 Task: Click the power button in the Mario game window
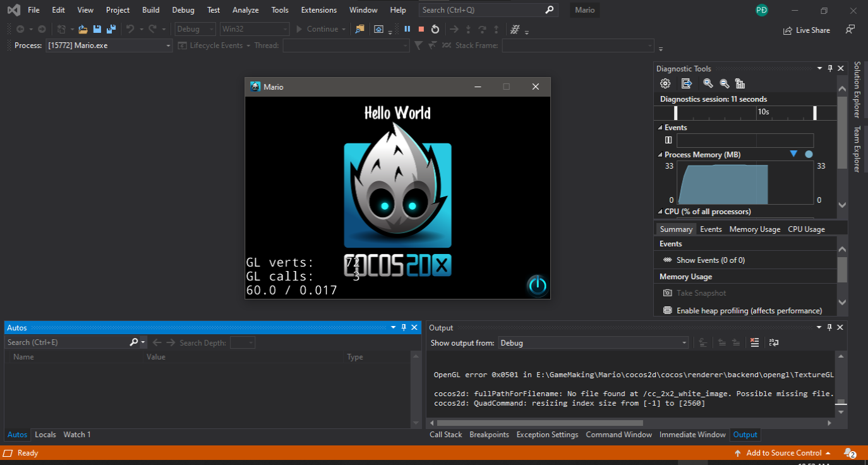tap(537, 285)
